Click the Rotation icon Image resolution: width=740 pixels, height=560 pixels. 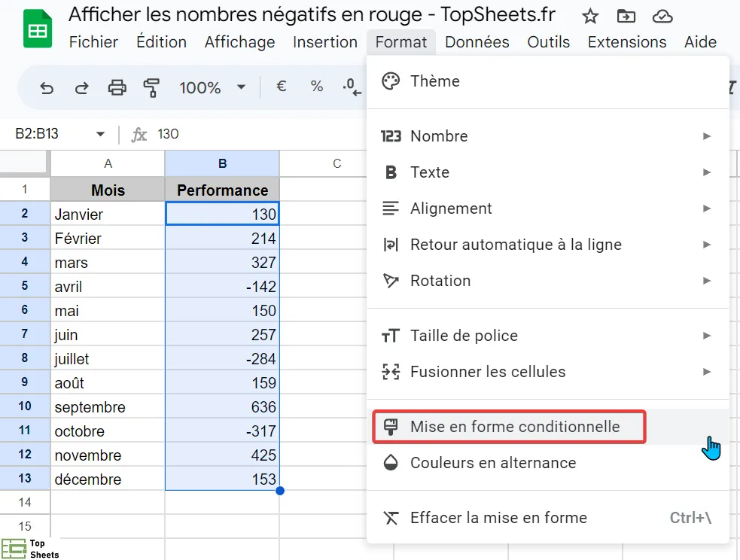(x=391, y=281)
